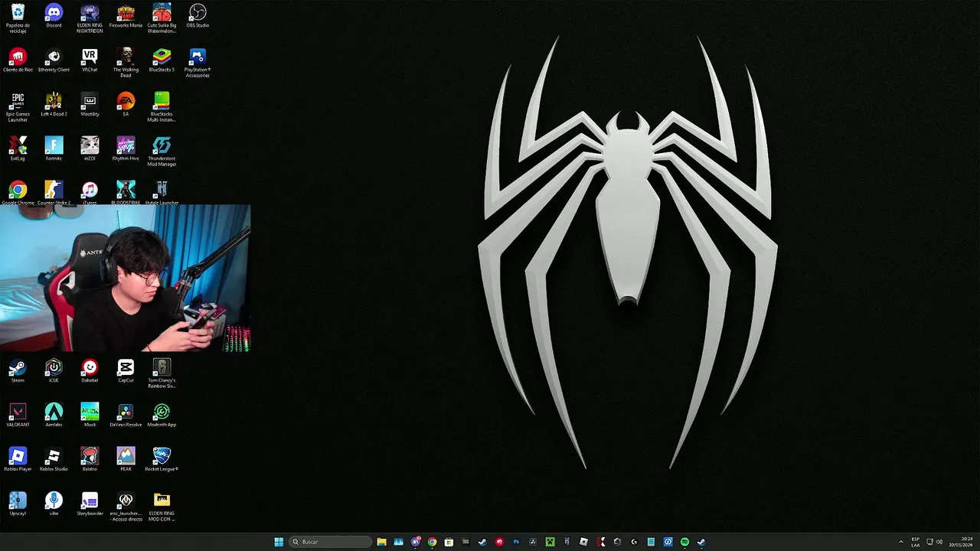Expand the hidden system tray icons chevron
This screenshot has width=980, height=551.
[x=901, y=542]
